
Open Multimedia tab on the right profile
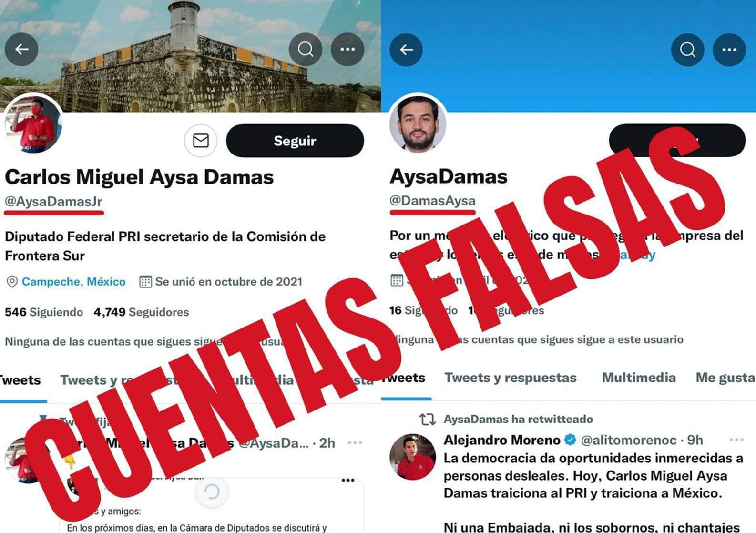tap(639, 378)
